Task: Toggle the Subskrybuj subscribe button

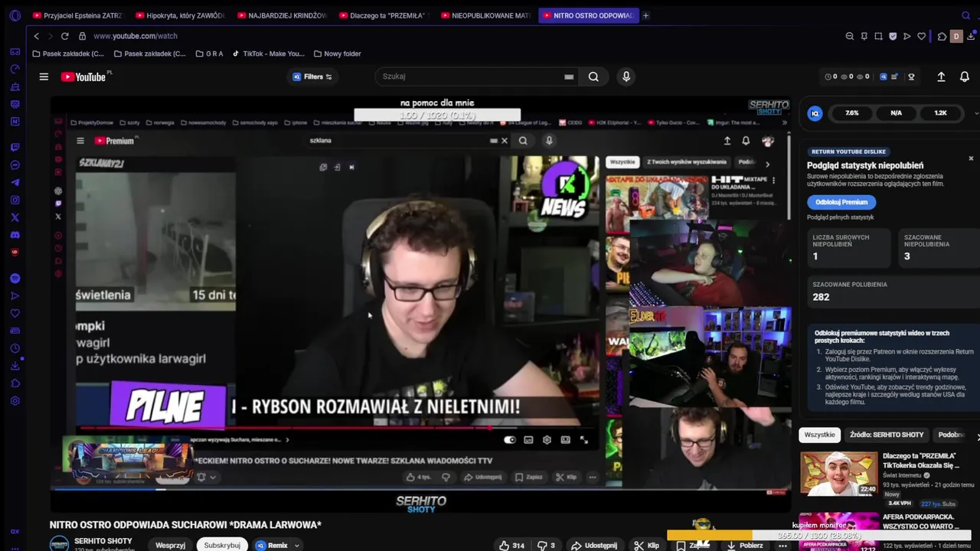Action: point(222,545)
